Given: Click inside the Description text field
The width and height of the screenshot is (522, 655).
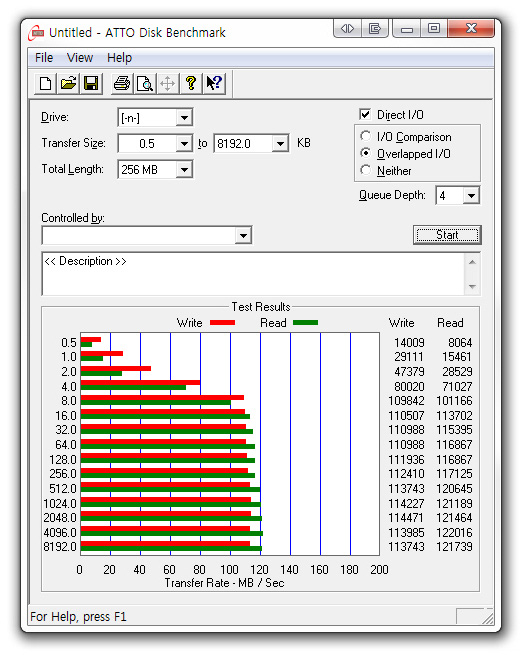Looking at the screenshot, I should (253, 274).
